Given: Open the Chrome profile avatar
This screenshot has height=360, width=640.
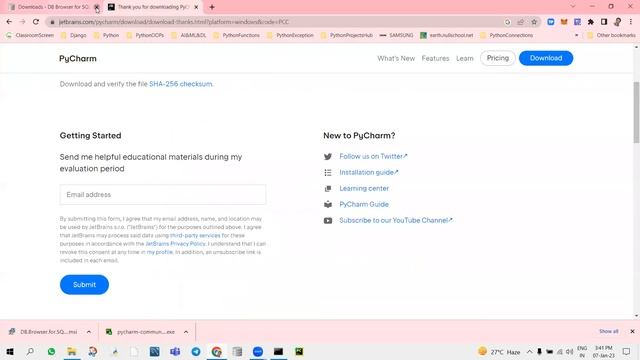Looking at the screenshot, I should pos(618,22).
